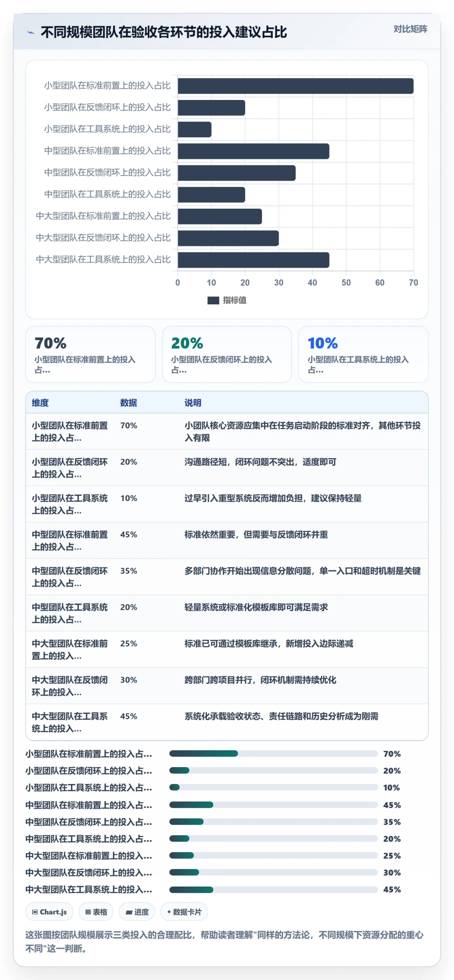Screen dimensions: 454x980
Task: Click the caption paragraph starting 这张图按团队规模
Action: (x=225, y=942)
